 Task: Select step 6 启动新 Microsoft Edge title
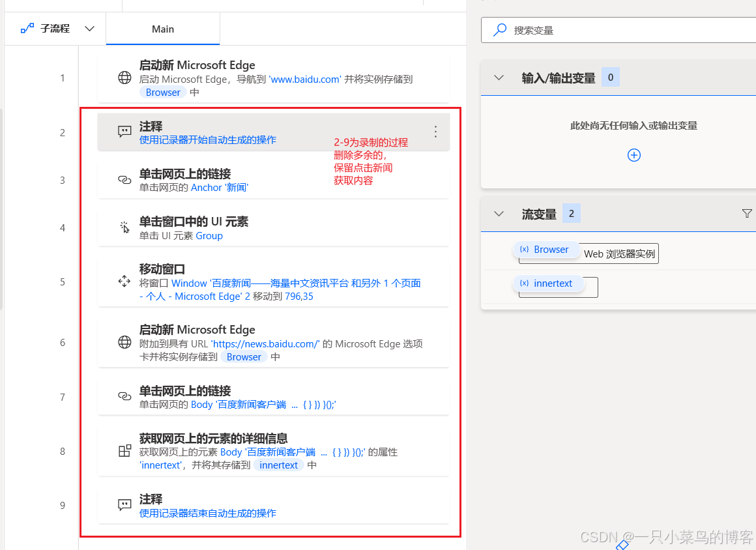[197, 330]
